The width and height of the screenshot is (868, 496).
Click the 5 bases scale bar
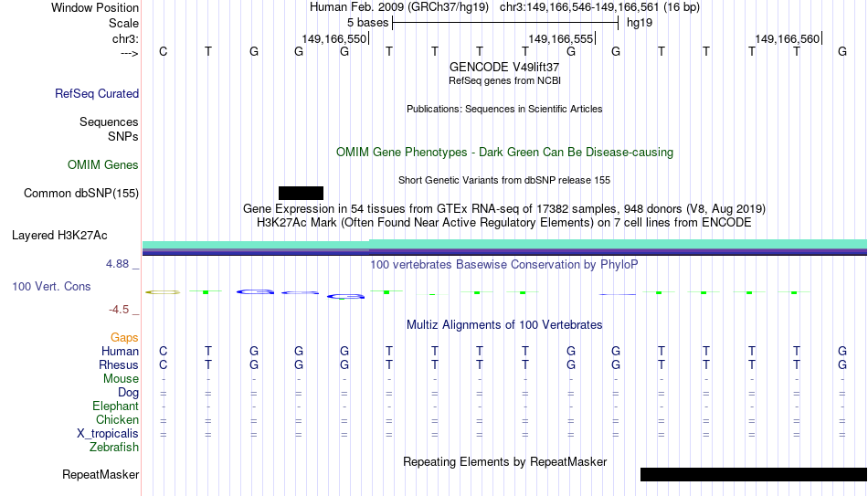click(505, 23)
